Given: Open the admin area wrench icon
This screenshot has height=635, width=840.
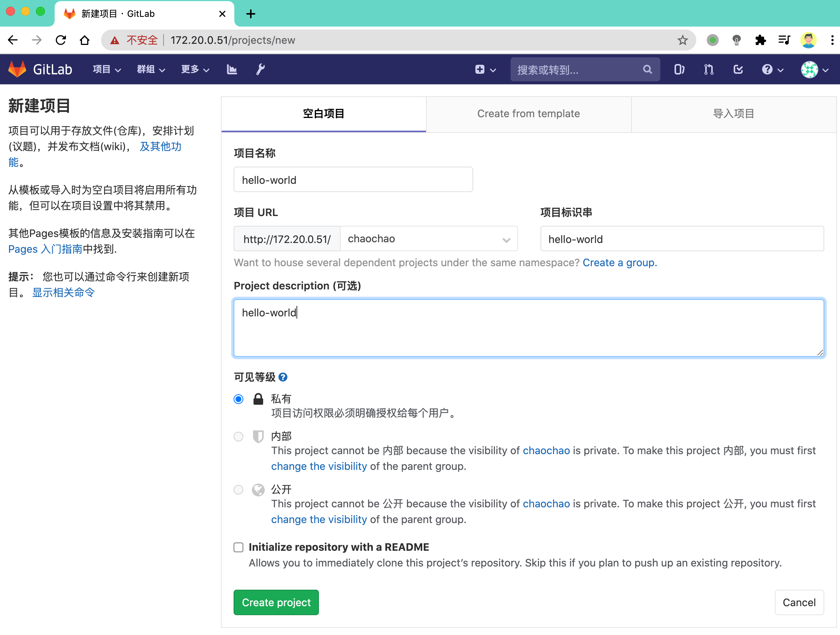Looking at the screenshot, I should (261, 70).
